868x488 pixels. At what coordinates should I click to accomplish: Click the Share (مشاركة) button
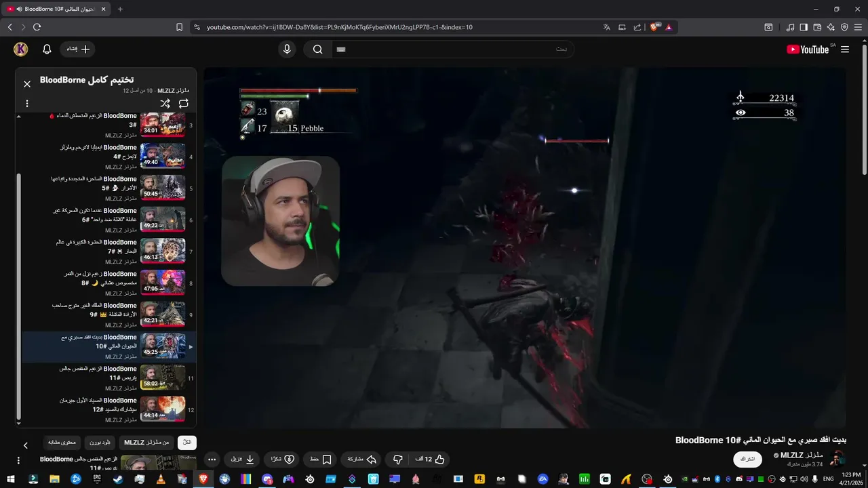pos(361,459)
